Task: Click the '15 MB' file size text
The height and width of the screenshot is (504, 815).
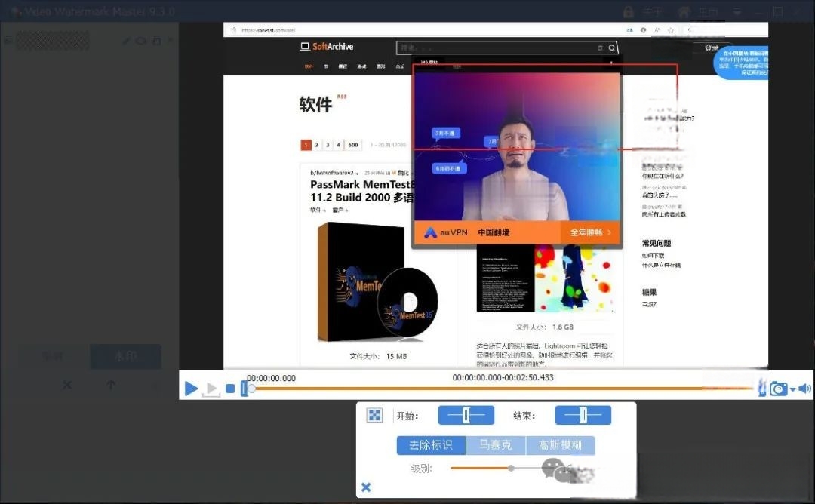Action: click(397, 356)
